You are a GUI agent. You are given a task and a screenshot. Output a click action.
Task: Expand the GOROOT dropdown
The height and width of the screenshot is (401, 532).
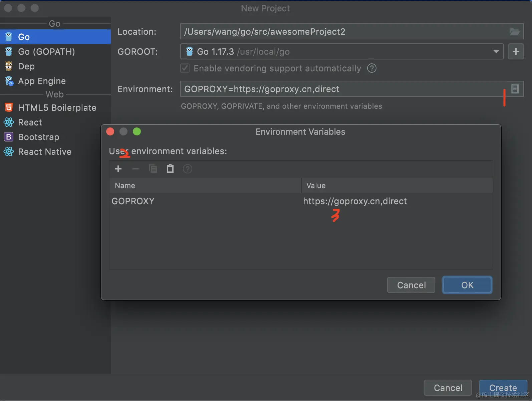(496, 52)
